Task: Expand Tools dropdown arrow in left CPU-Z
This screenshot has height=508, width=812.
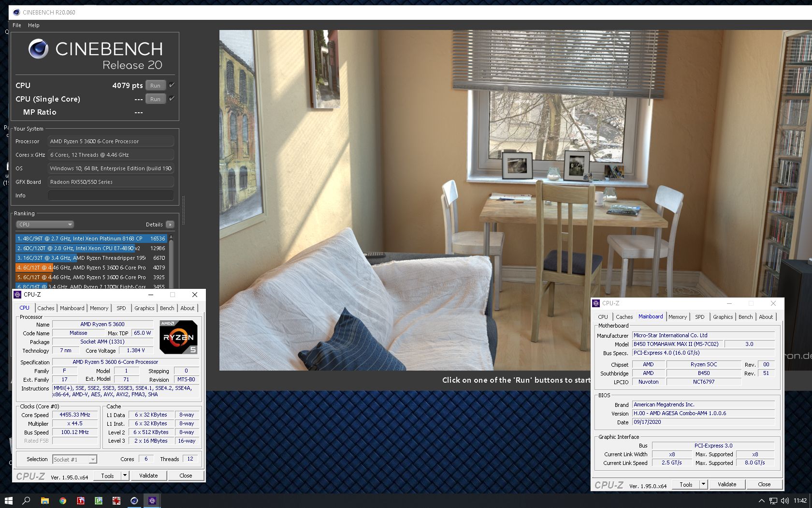Action: coord(125,476)
